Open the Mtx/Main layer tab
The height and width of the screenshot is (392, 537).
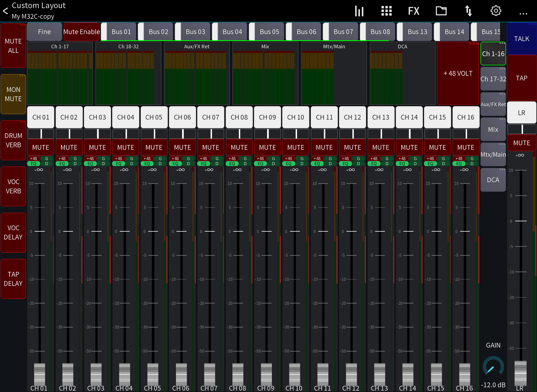[x=493, y=155]
